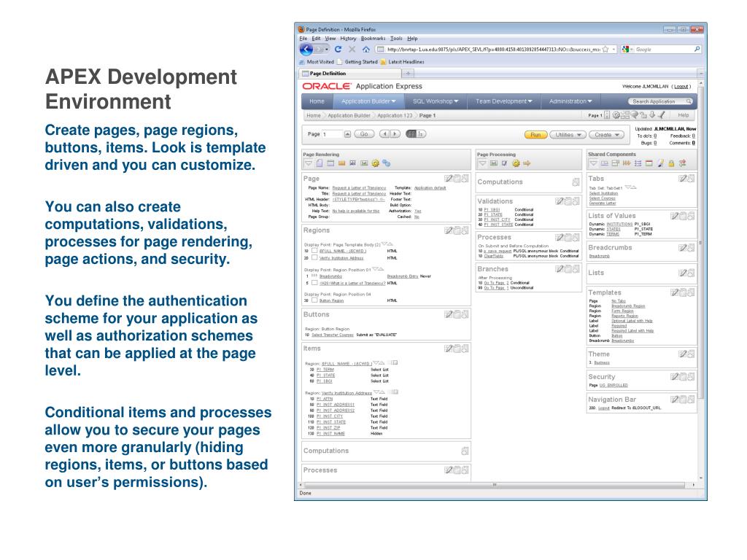Viewport: 747px width, 560px height.
Task: Open the Administration dropdown menu
Action: 570,101
